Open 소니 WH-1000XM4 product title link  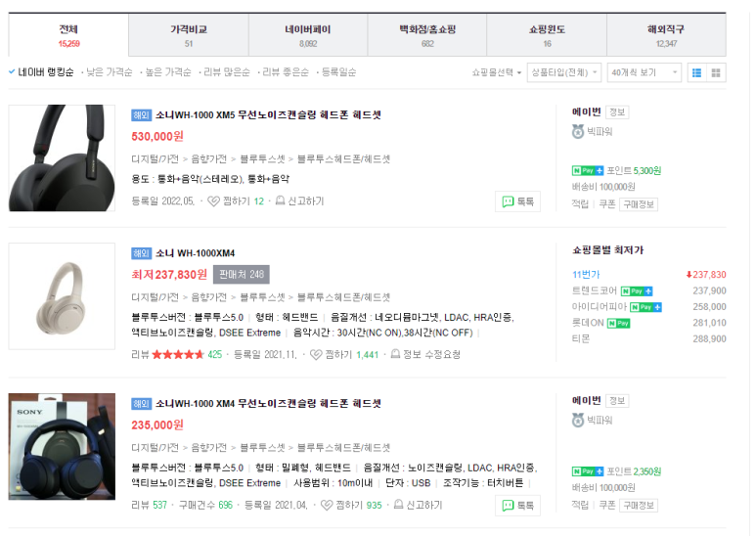195,253
